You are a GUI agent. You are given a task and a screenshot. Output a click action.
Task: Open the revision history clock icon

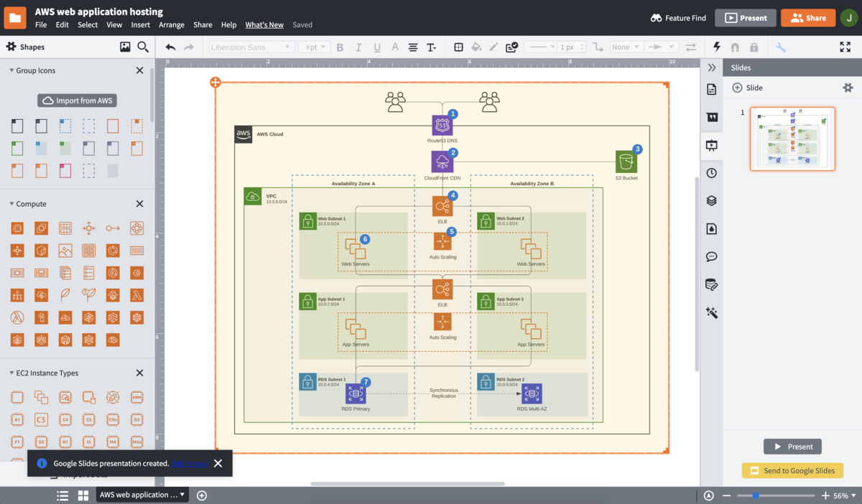pyautogui.click(x=712, y=173)
